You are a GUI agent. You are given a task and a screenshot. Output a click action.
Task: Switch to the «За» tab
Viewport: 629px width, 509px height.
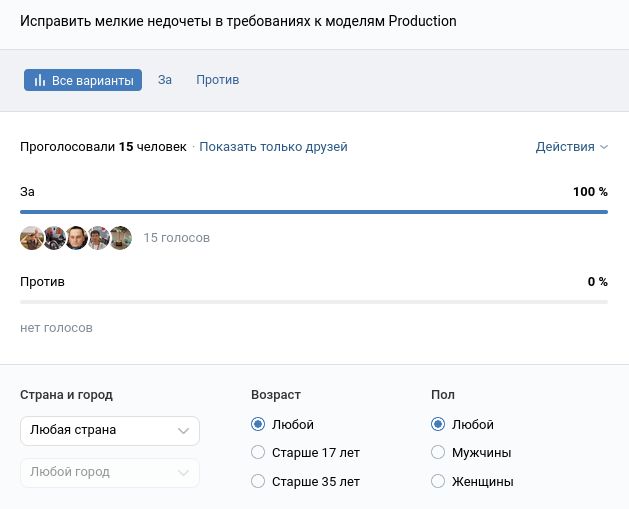click(165, 80)
